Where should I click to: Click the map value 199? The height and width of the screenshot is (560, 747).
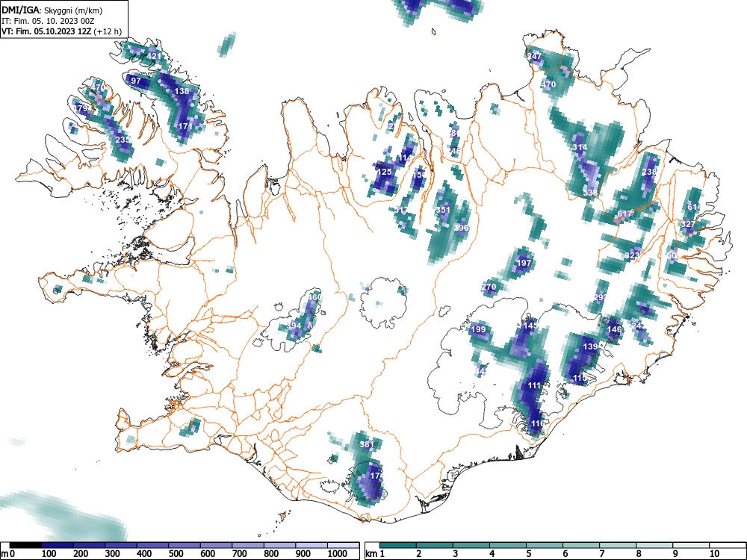(478, 329)
